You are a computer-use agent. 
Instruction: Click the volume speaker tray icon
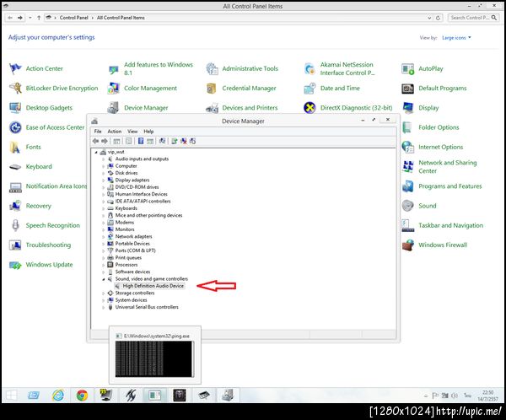(455, 396)
